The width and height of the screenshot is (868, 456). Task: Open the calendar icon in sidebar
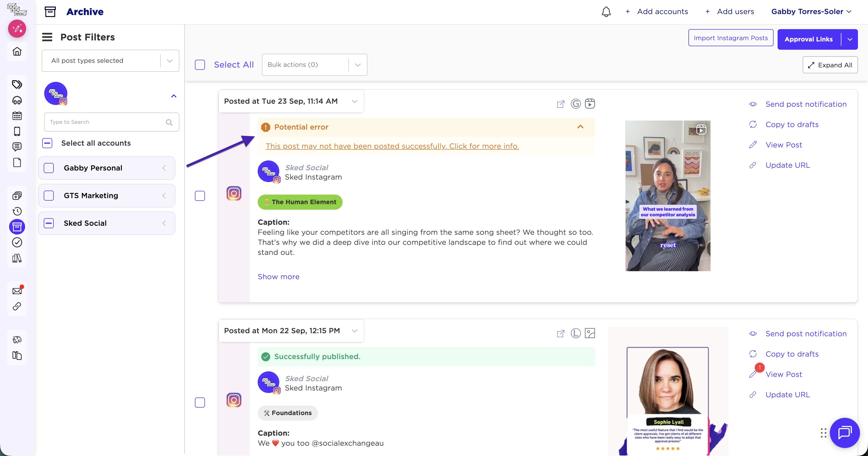tap(17, 116)
